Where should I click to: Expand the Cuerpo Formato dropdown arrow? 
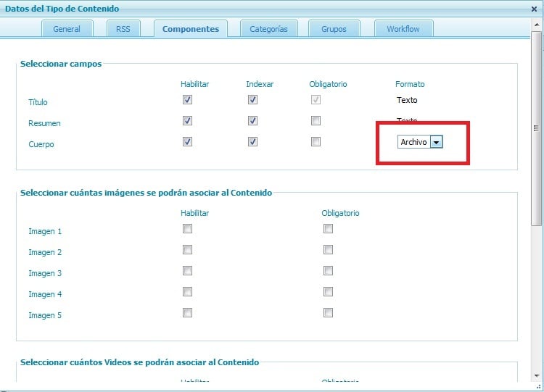click(x=436, y=142)
